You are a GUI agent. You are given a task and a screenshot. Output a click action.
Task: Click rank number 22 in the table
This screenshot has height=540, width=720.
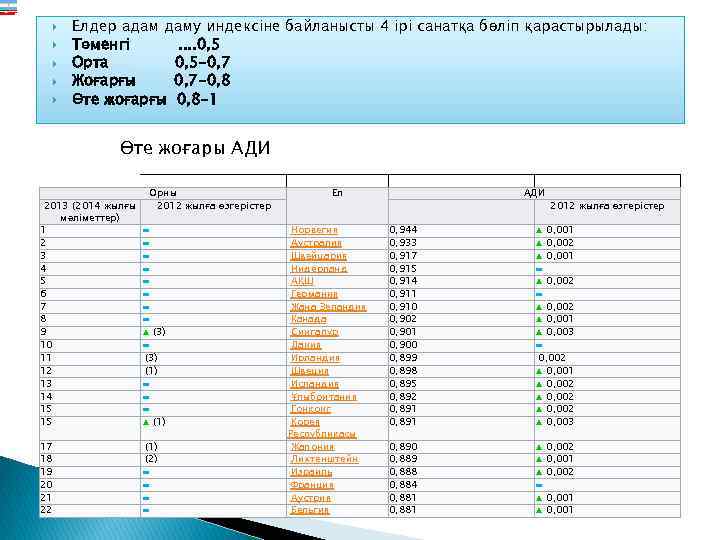coord(46,510)
